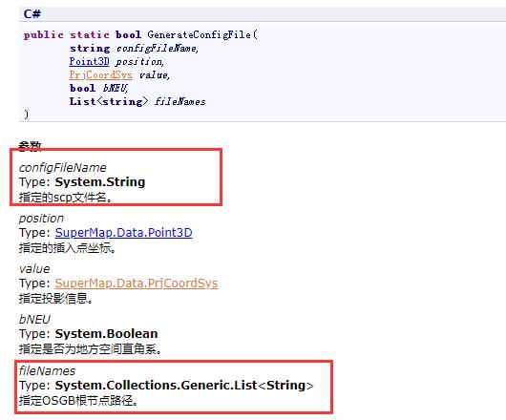The height and width of the screenshot is (420, 506).
Task: Click the position parameter name
Action: click(x=41, y=219)
